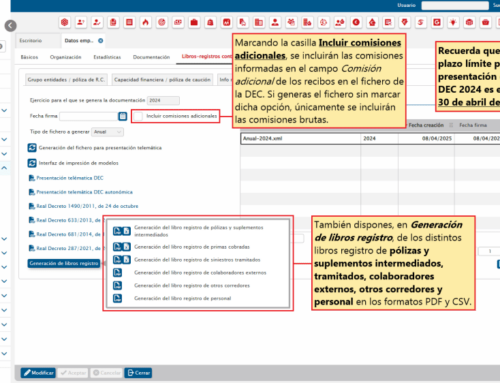This screenshot has width=500, height=383.
Task: Go to the Organización tab
Action: pyautogui.click(x=66, y=57)
